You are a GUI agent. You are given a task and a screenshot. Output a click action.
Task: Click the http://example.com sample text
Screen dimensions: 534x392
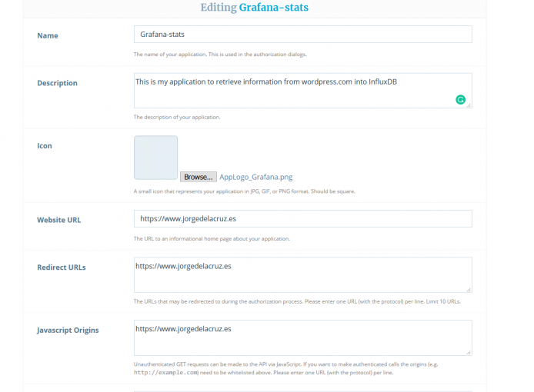point(166,373)
